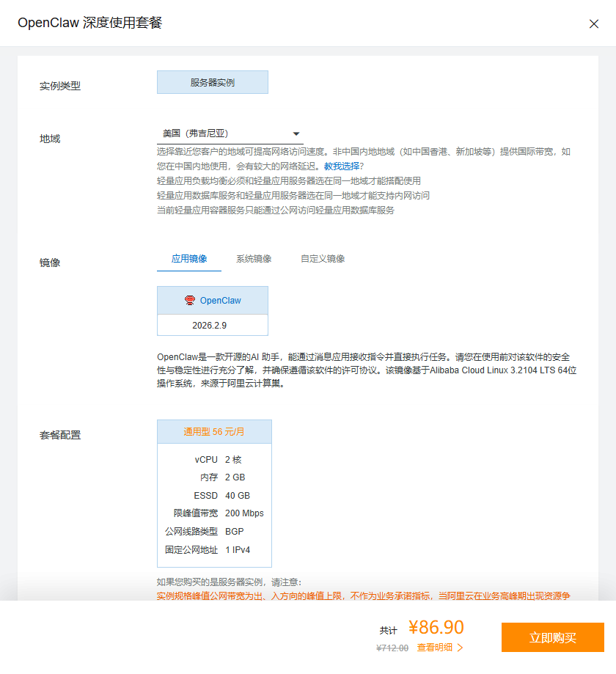Click the 实例类型 section label
Image resolution: width=616 pixels, height=674 pixels.
[x=60, y=86]
